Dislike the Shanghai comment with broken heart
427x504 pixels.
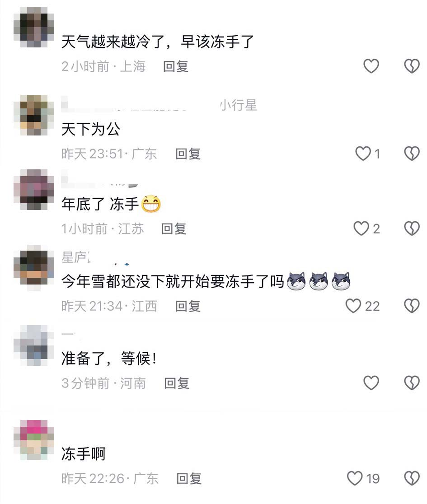click(412, 66)
